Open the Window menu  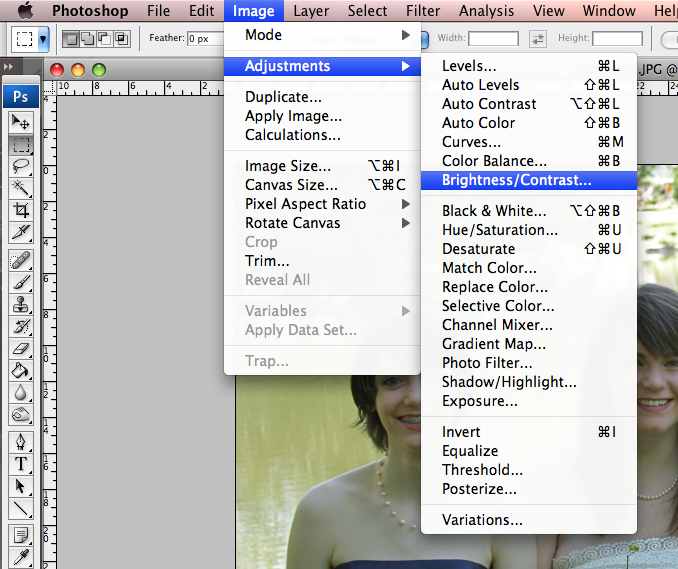609,10
